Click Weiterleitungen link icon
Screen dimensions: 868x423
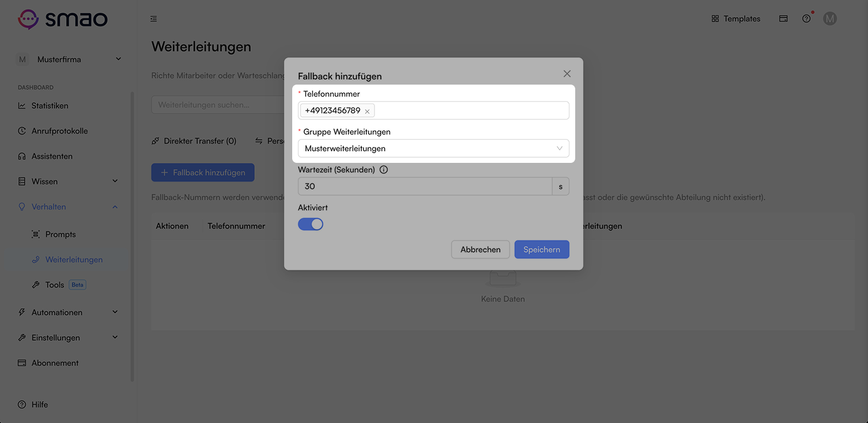(x=36, y=260)
